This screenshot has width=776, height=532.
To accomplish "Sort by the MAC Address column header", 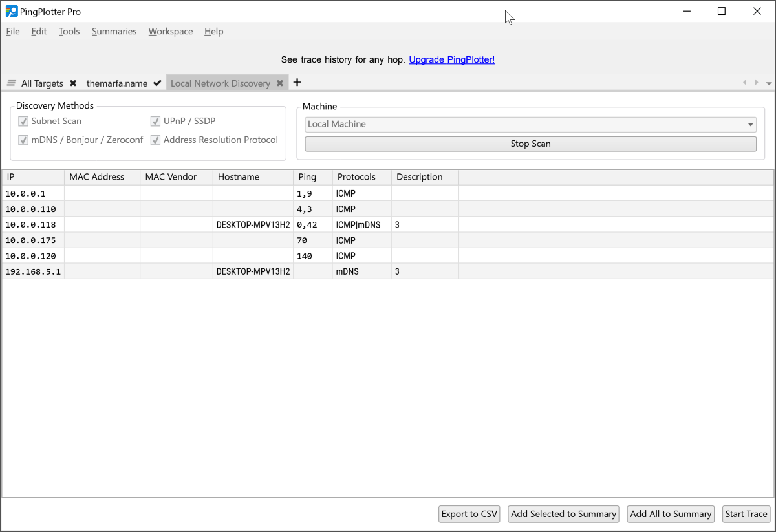I will 102,177.
